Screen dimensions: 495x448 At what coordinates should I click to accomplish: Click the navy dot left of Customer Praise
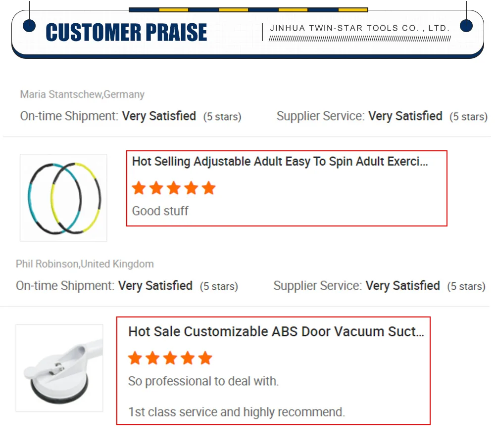point(29,26)
